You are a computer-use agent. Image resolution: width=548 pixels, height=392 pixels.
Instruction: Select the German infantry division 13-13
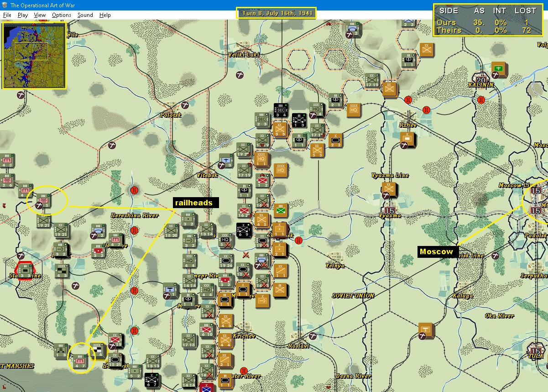[153, 361]
